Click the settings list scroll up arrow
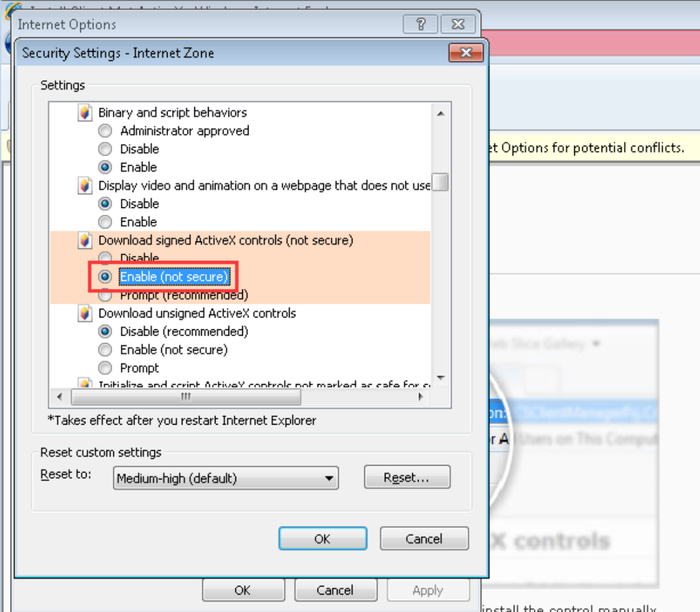This screenshot has height=612, width=700. click(x=441, y=113)
